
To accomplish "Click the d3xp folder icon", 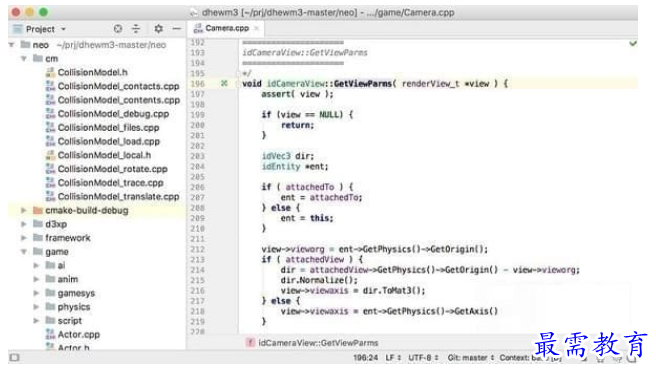I will tap(38, 224).
